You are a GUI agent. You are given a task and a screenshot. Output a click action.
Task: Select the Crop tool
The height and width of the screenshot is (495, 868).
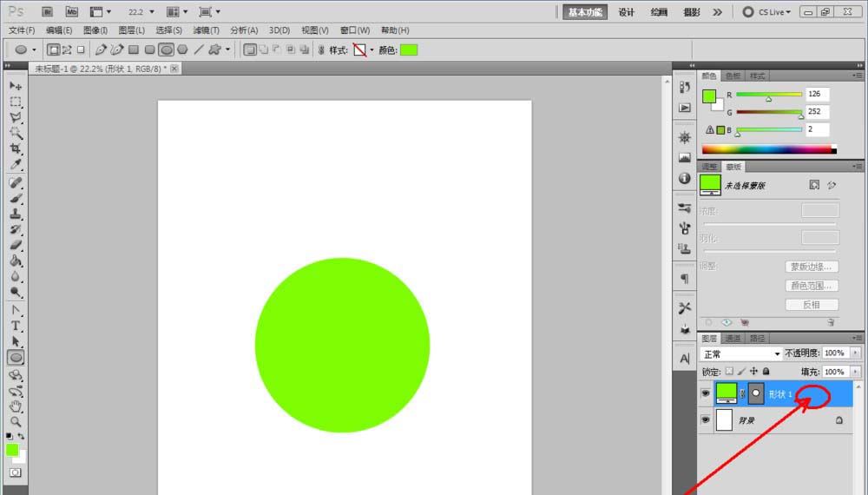pos(16,148)
